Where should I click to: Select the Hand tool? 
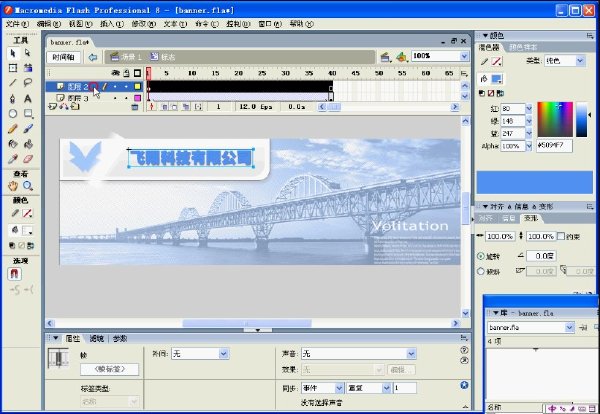[13, 186]
